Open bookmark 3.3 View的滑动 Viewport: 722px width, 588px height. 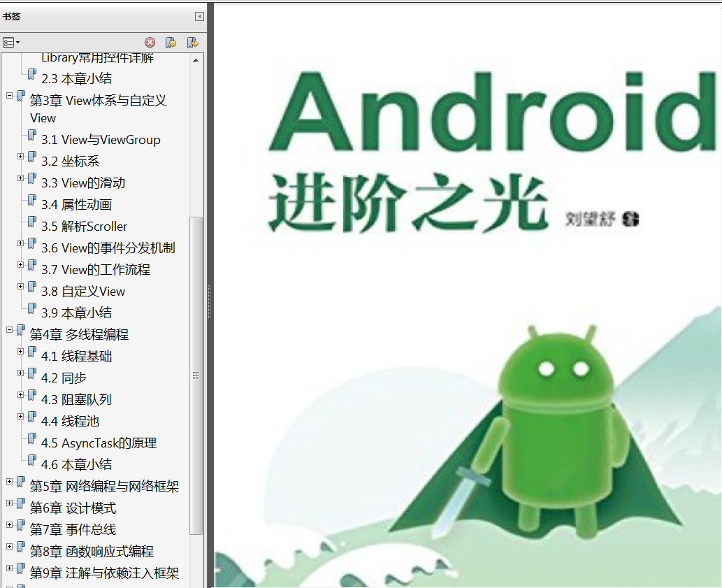83,183
